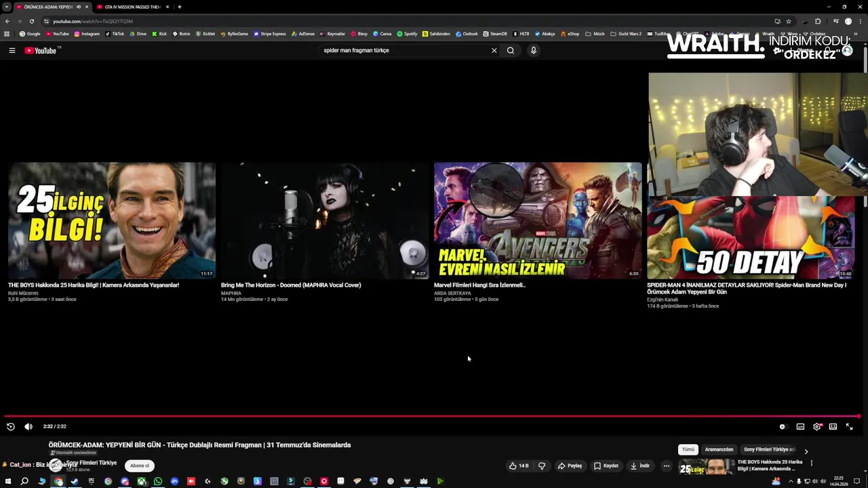Subscribe with the Abone ol button
Viewport: 868px width, 488px height.
pyautogui.click(x=139, y=466)
